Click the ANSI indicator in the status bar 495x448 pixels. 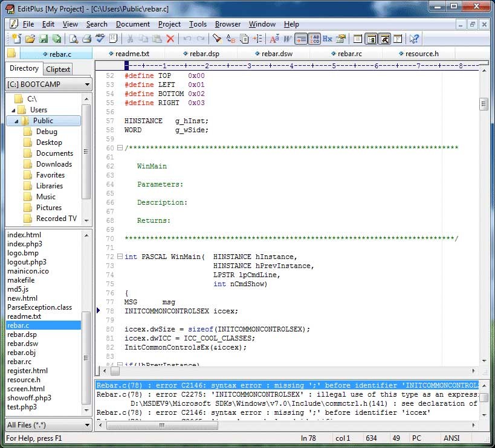(453, 438)
